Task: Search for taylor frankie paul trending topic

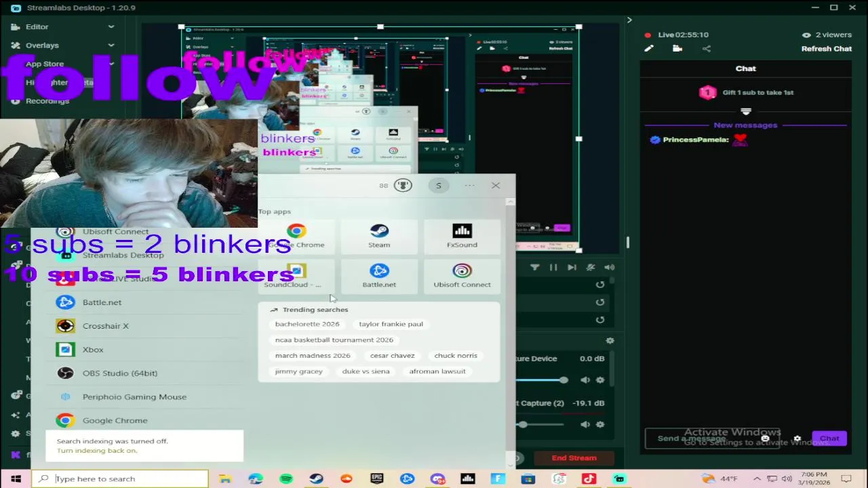Action: [x=391, y=324]
